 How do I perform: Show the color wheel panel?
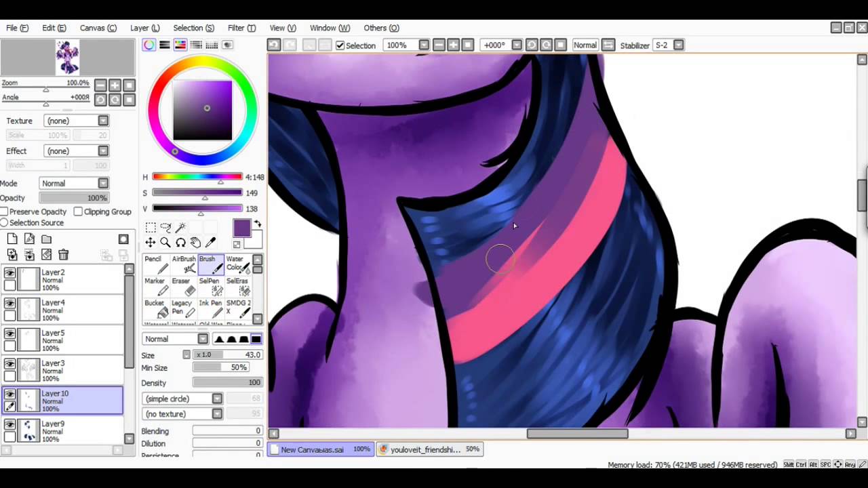click(x=149, y=45)
